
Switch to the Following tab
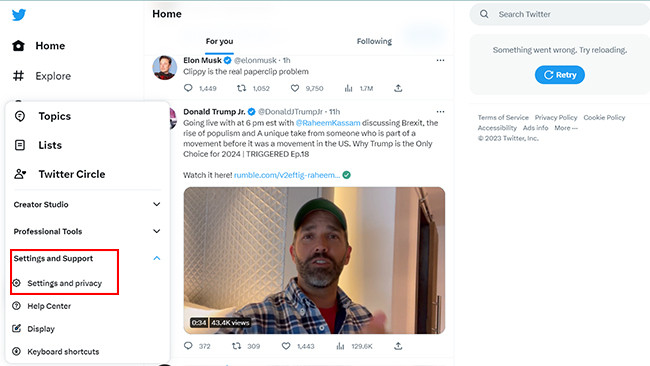374,41
